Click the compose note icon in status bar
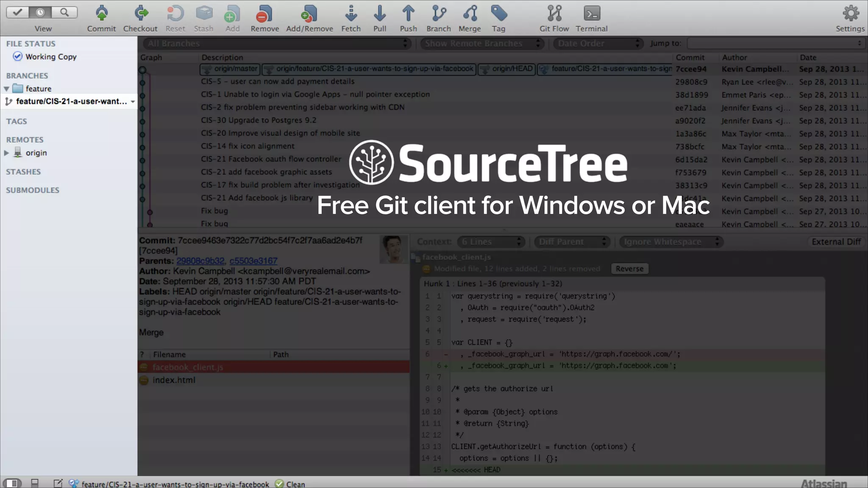 58,483
